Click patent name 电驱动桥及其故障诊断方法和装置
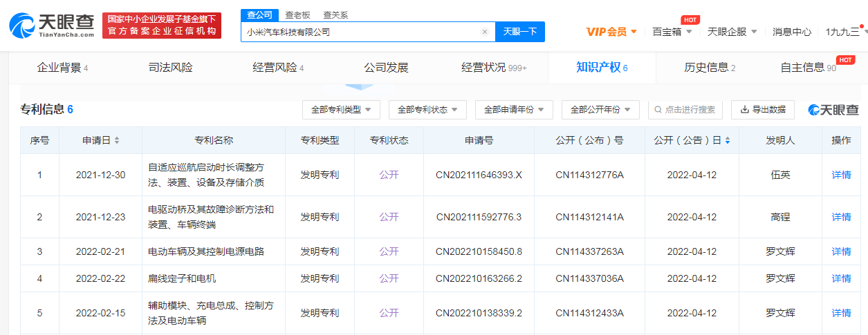The image size is (868, 335). click(x=211, y=217)
